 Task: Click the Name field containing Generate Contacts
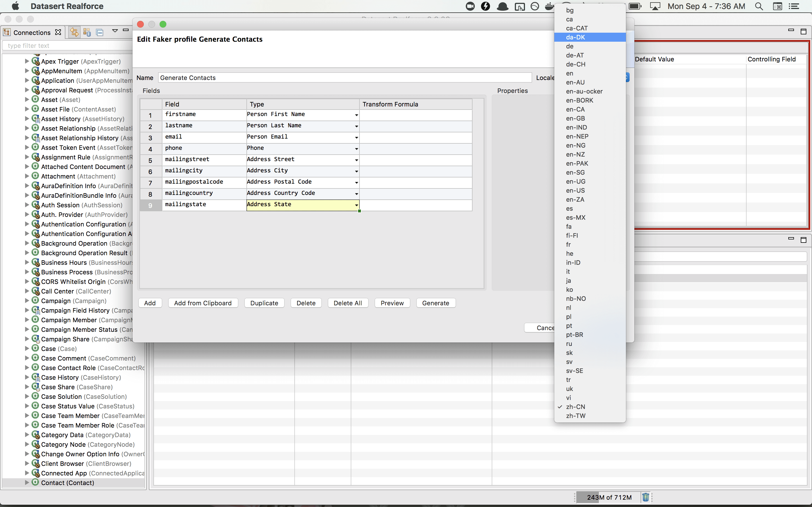[345, 78]
